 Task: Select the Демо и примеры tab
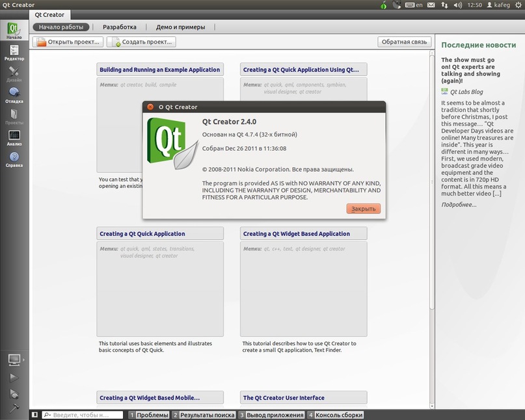click(180, 27)
